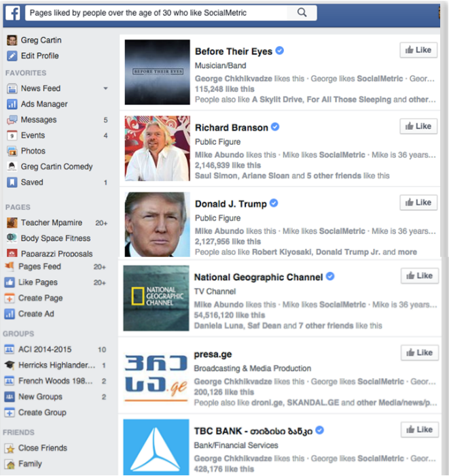The image size is (449, 476).
Task: Click the Body Space Fitness page icon
Action: tap(12, 238)
